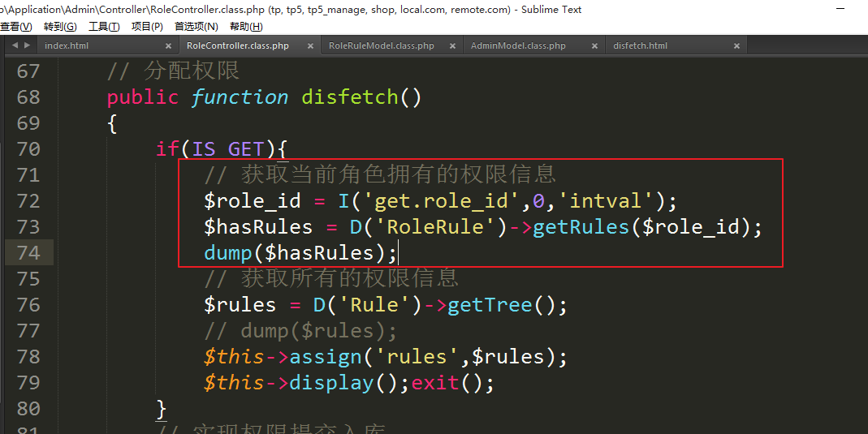
Task: Click the disfetch function name on line 68
Action: tap(350, 97)
